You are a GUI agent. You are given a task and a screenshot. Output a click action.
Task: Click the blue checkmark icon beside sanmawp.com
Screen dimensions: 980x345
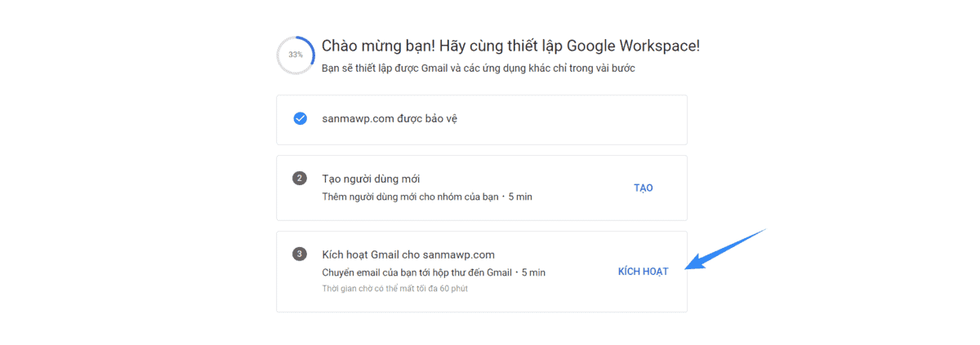point(300,119)
